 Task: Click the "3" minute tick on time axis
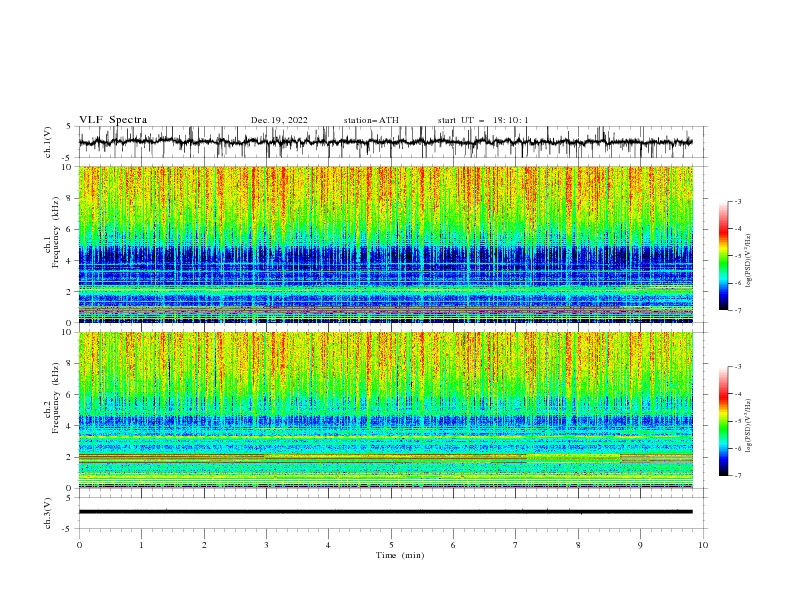coord(266,545)
